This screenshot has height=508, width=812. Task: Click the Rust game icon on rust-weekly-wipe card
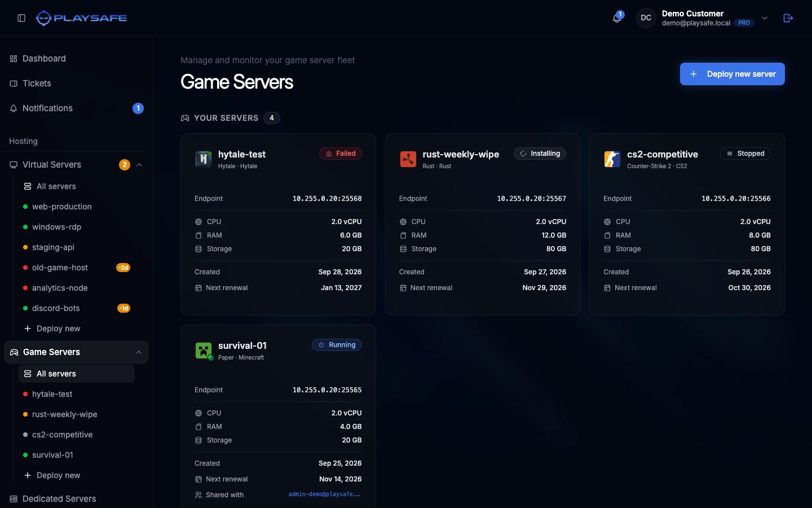point(408,159)
